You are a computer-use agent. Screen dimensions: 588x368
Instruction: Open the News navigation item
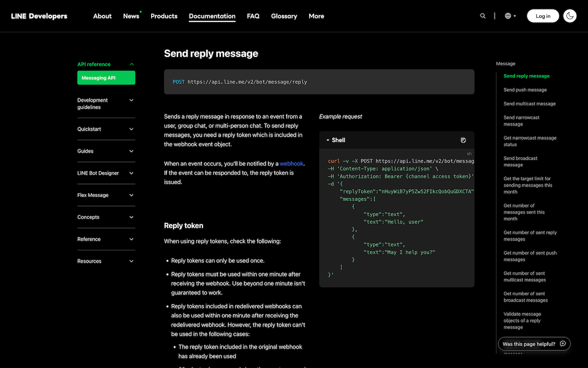131,16
